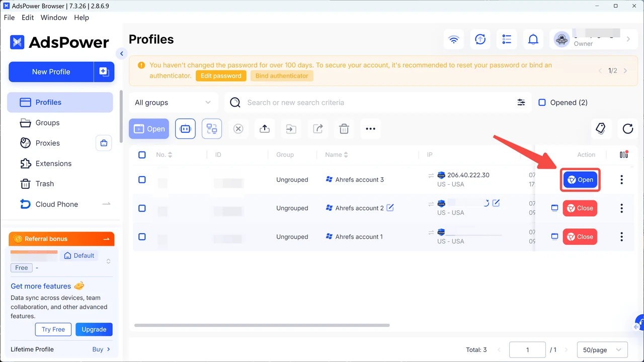
Task: Click the IP refresh icon in Ahrefs account 2 row
Action: pyautogui.click(x=486, y=203)
